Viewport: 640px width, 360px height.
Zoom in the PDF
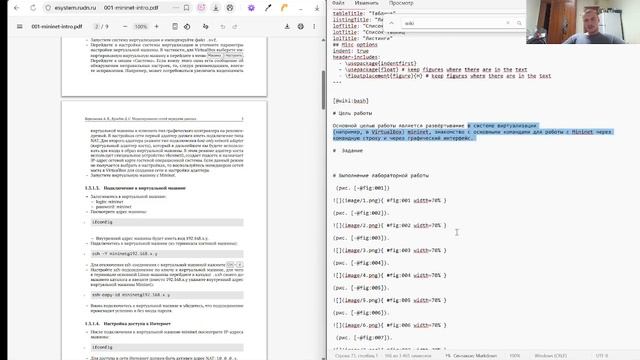156,27
